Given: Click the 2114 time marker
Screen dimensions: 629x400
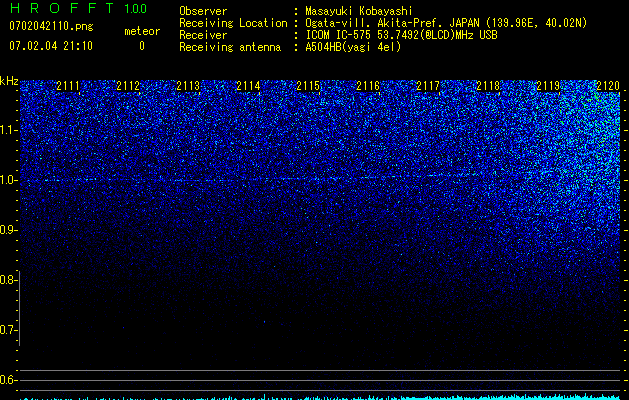Looking at the screenshot, I should (248, 86).
